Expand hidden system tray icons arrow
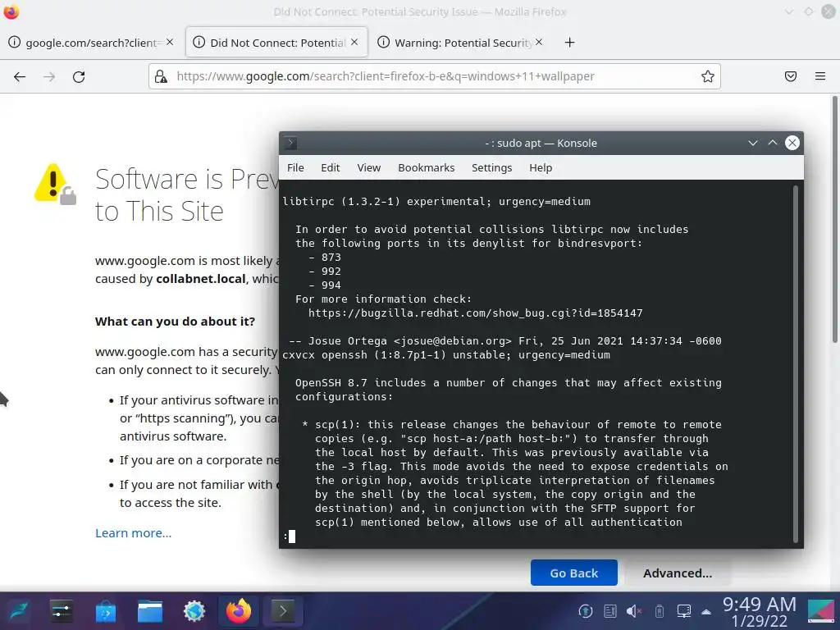Image resolution: width=840 pixels, height=630 pixels. 706,611
